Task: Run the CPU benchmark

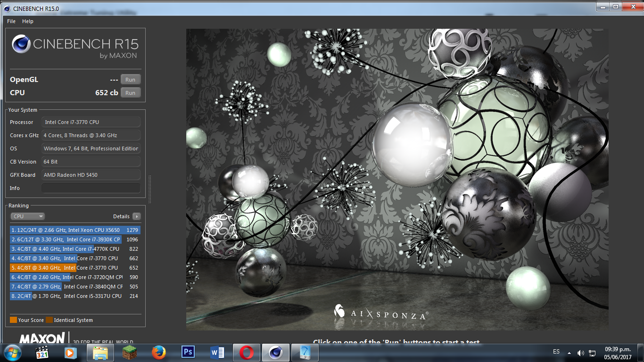Action: point(131,93)
